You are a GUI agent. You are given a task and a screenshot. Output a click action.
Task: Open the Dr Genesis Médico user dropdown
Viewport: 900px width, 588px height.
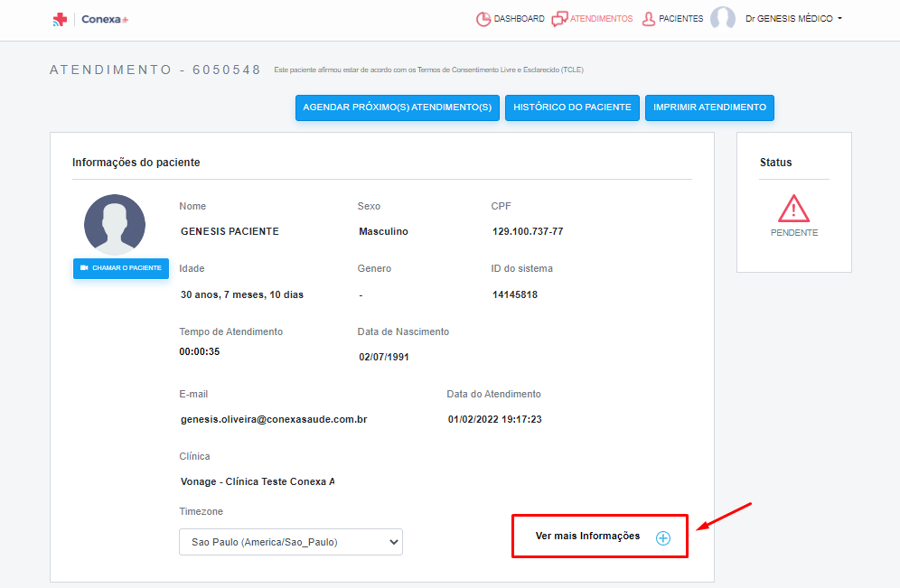point(793,19)
